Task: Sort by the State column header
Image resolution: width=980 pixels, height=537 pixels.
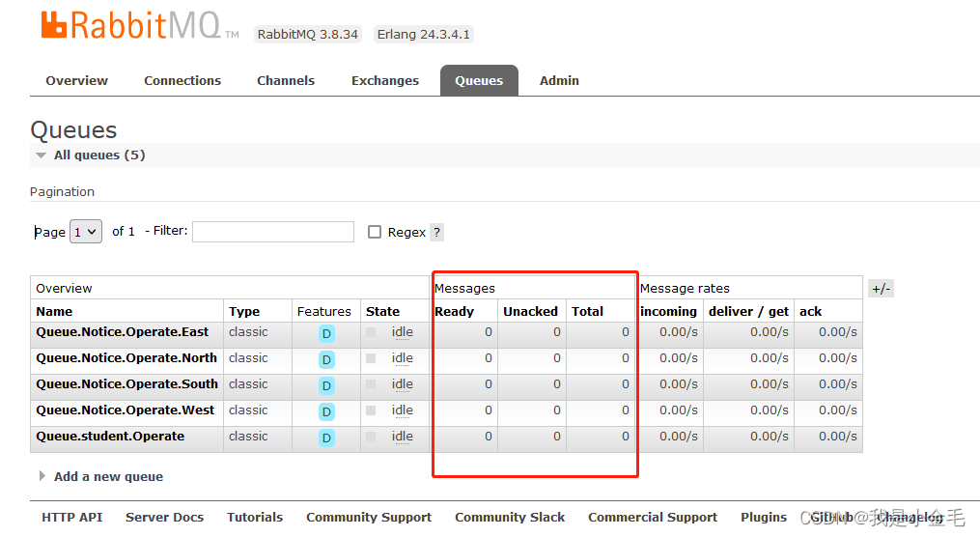Action: point(382,311)
